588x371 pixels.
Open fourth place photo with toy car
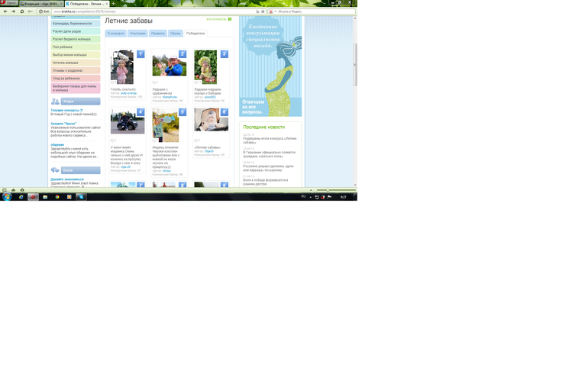point(128,122)
